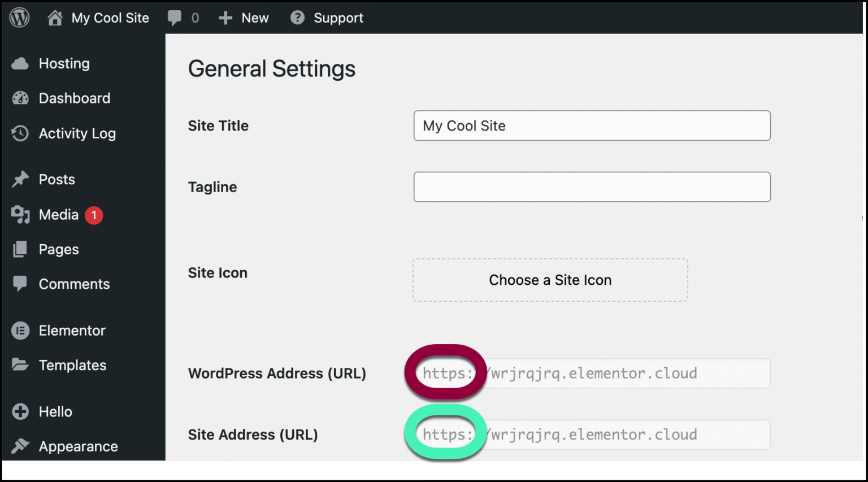Click the Hello plugin entry in the sidebar

54,411
